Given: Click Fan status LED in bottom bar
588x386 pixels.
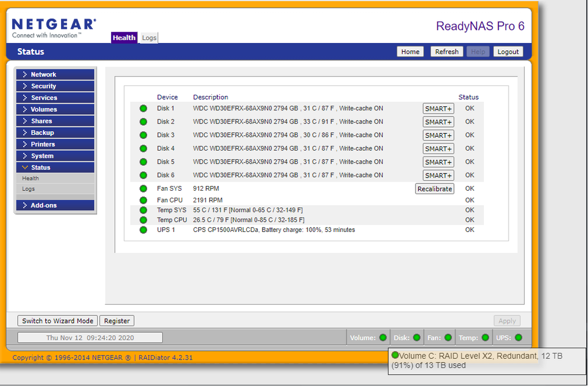Looking at the screenshot, I should coord(448,338).
